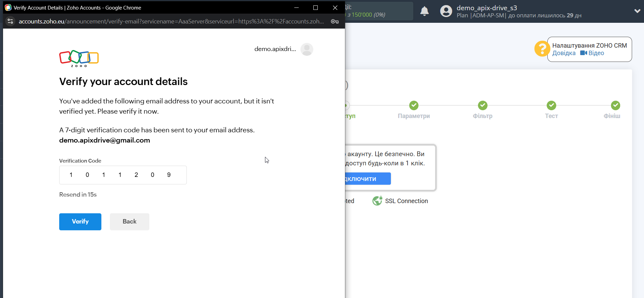Open the saved password key icon
The width and height of the screenshot is (644, 298).
pyautogui.click(x=334, y=21)
